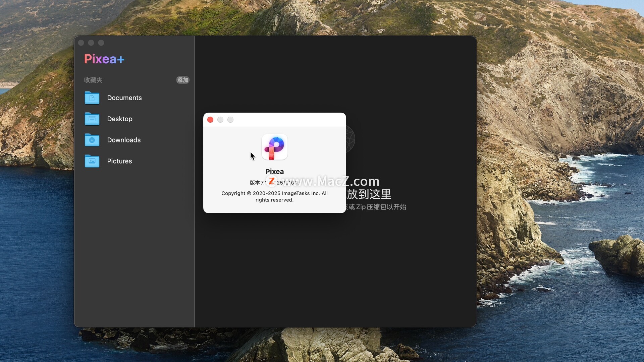Click the Pixea app icon in About dialog
This screenshot has height=362, width=644.
point(274,147)
